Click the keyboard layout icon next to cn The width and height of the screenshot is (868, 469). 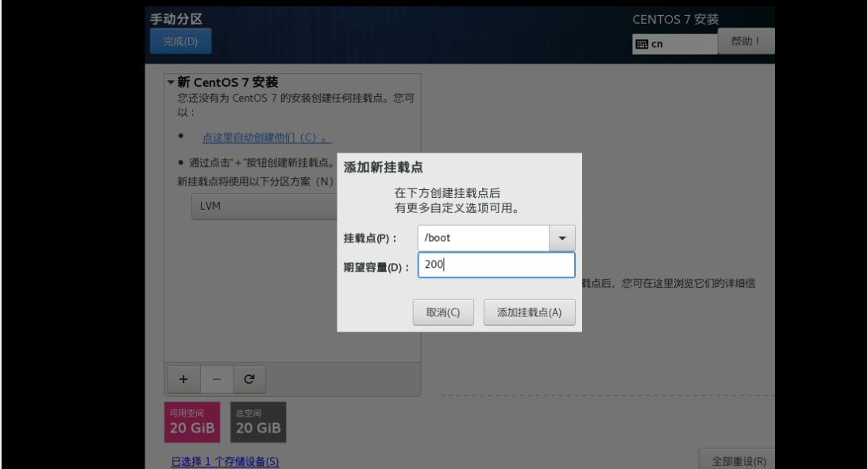pyautogui.click(x=642, y=45)
